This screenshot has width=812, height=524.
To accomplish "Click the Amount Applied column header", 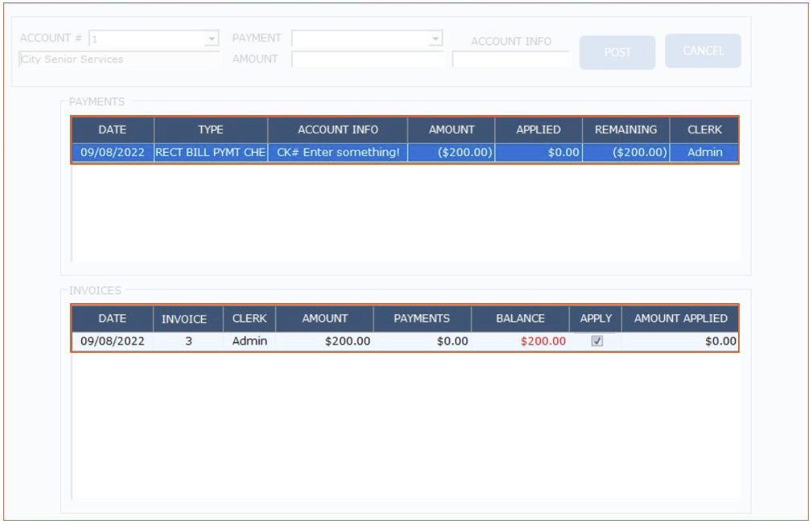I will click(680, 319).
